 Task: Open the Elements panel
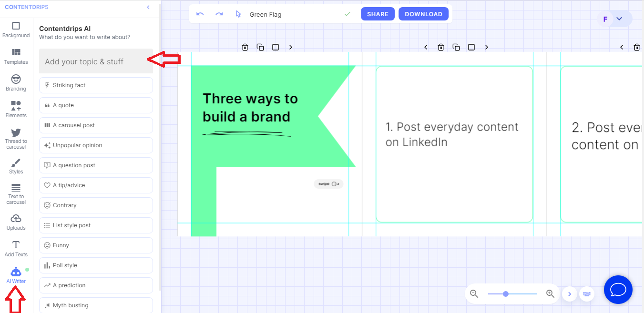(16, 109)
